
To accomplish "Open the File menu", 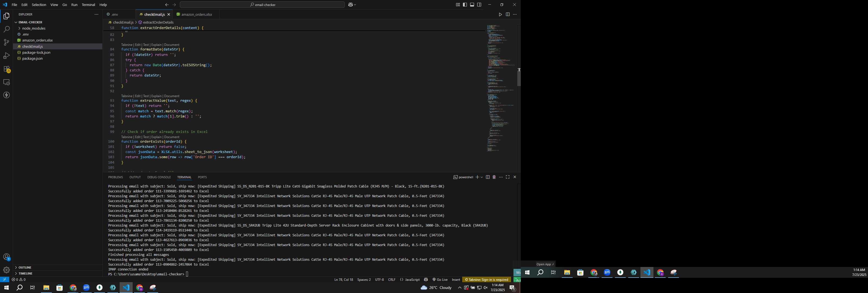I will click(14, 5).
